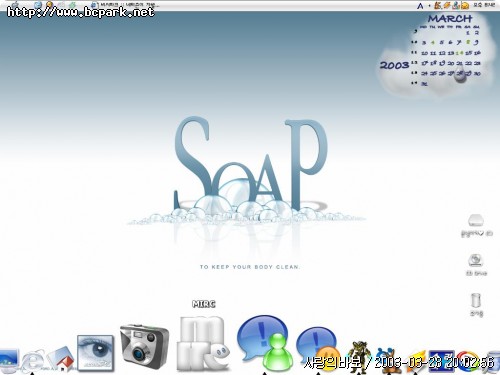Screen dimensions: 500x375
Task: Open the messenger icon with green buddy
Action: pyautogui.click(x=264, y=343)
